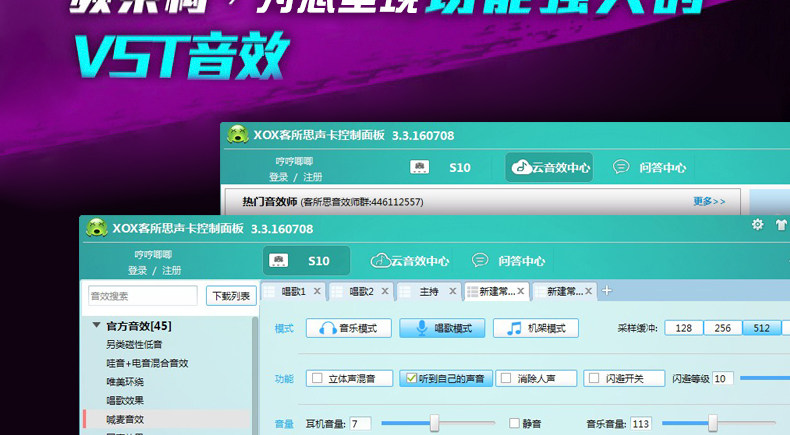Focus the 音效搜索 search field
Viewport: 790px width, 435px height.
tap(143, 296)
